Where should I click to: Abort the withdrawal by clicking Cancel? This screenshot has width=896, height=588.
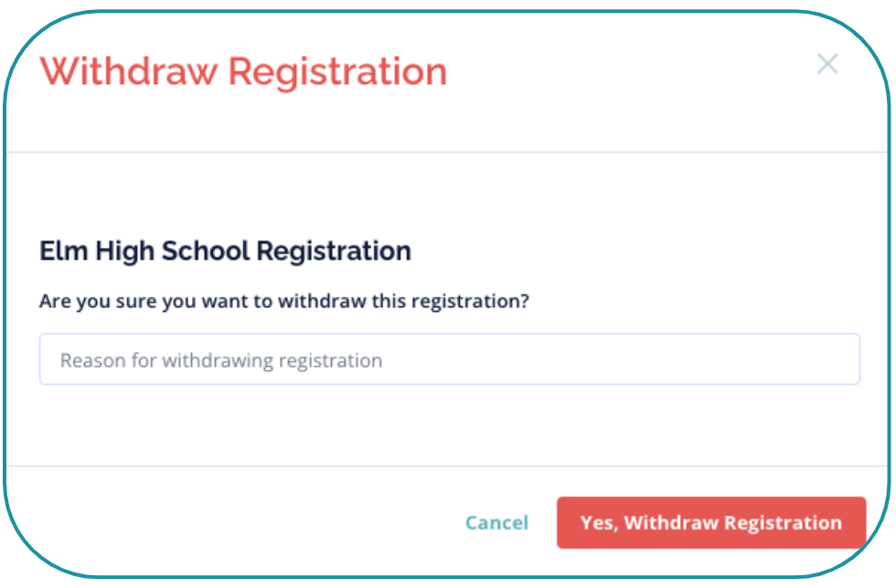click(x=496, y=523)
